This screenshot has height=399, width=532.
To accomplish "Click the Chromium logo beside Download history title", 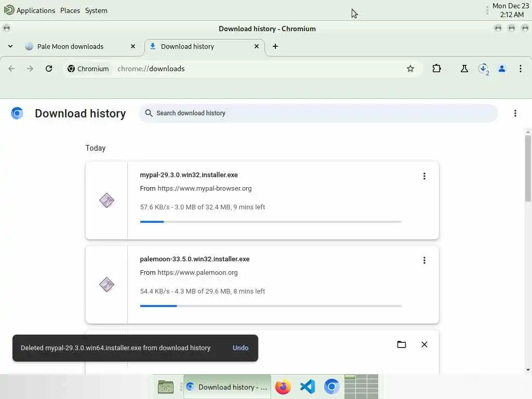I will 17,113.
